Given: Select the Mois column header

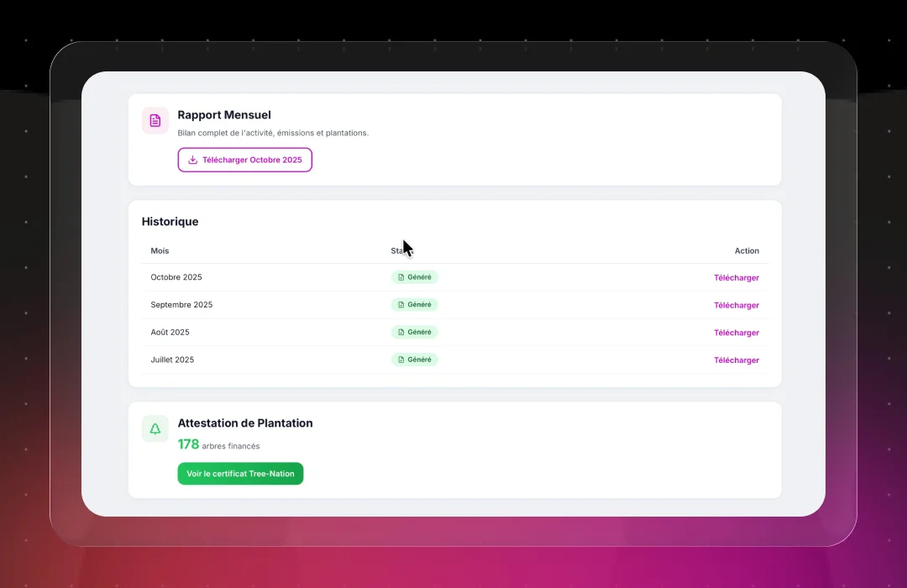Looking at the screenshot, I should click(x=160, y=250).
